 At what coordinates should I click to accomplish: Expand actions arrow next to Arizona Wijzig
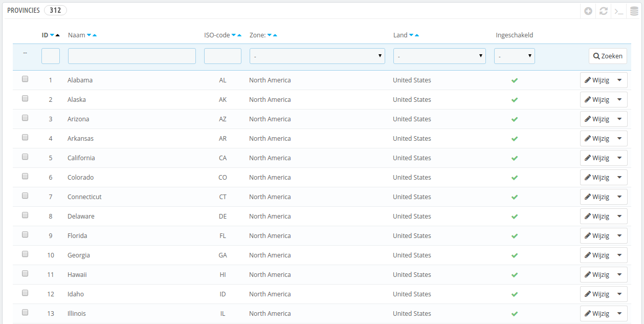pyautogui.click(x=620, y=119)
